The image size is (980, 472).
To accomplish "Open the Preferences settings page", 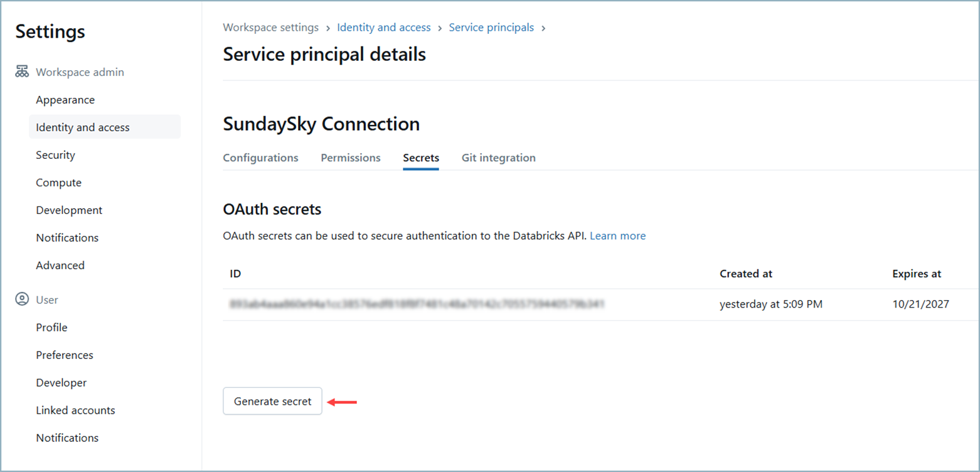I will (65, 355).
